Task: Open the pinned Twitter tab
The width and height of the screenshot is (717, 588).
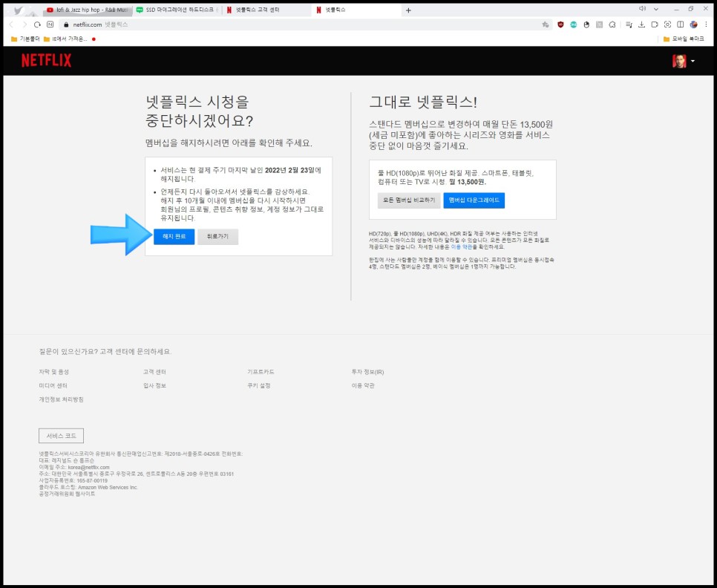Action: [19, 10]
